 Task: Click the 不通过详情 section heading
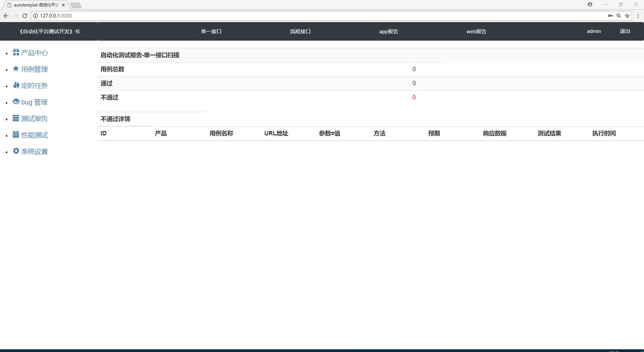click(115, 119)
